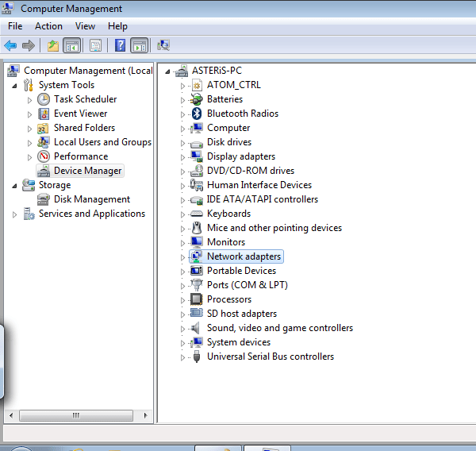476x451 pixels.
Task: Click the blue Back arrow in toolbar
Action: click(x=10, y=45)
